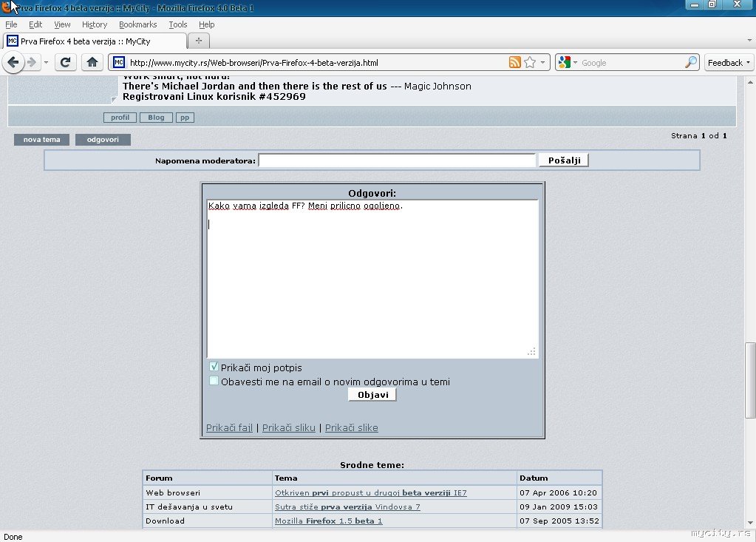Open the Edit menu

pyautogui.click(x=35, y=24)
